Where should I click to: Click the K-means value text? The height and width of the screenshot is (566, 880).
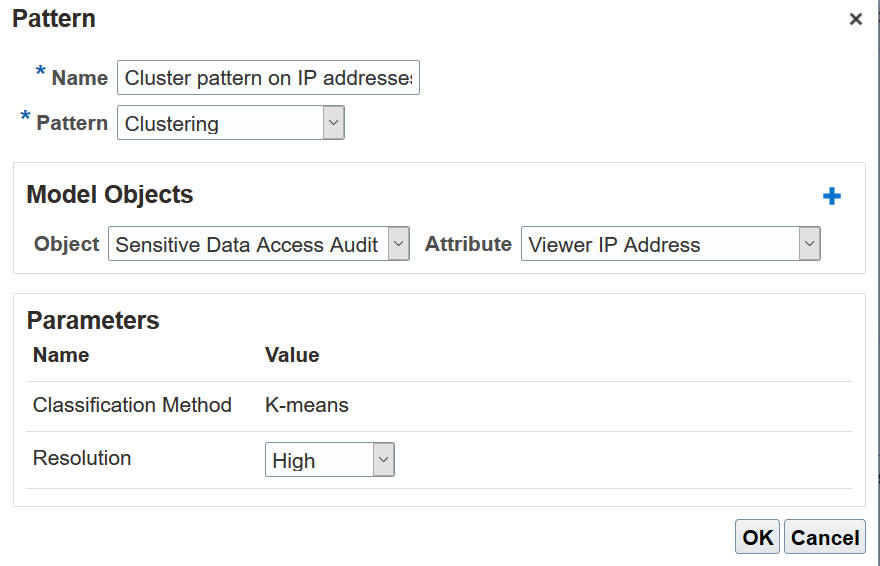(x=307, y=405)
